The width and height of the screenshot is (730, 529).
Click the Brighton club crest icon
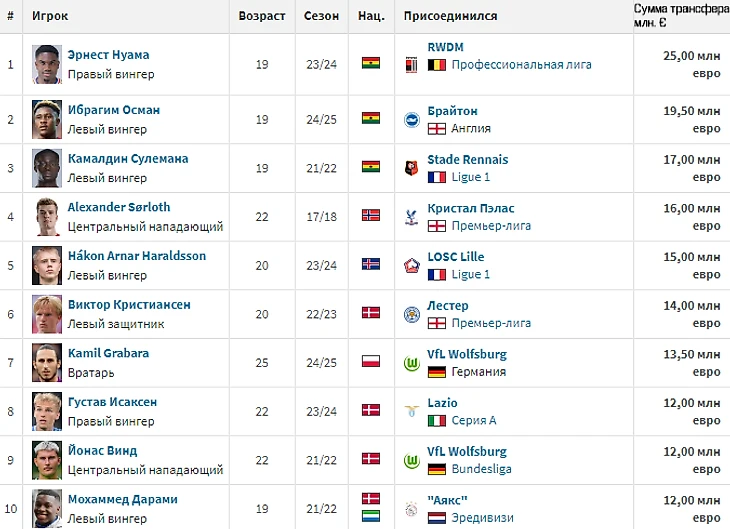(410, 119)
